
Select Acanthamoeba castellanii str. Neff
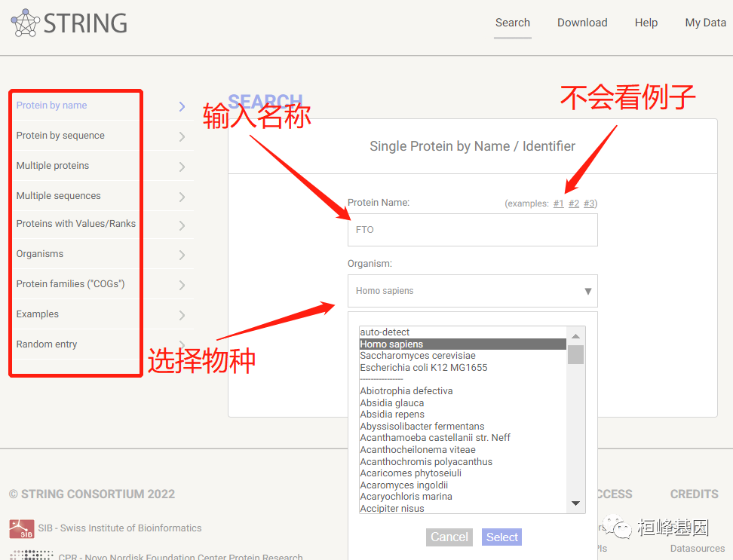[463, 438]
